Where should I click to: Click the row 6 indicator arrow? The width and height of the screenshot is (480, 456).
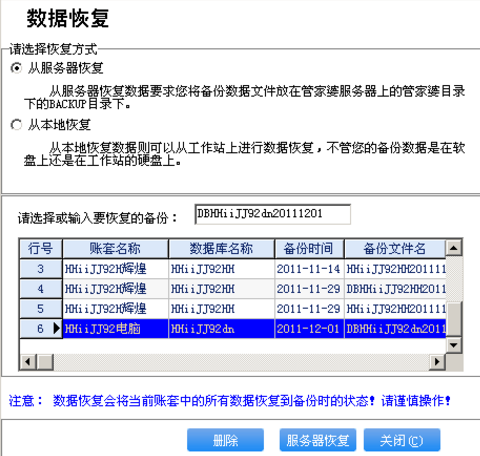(56, 329)
